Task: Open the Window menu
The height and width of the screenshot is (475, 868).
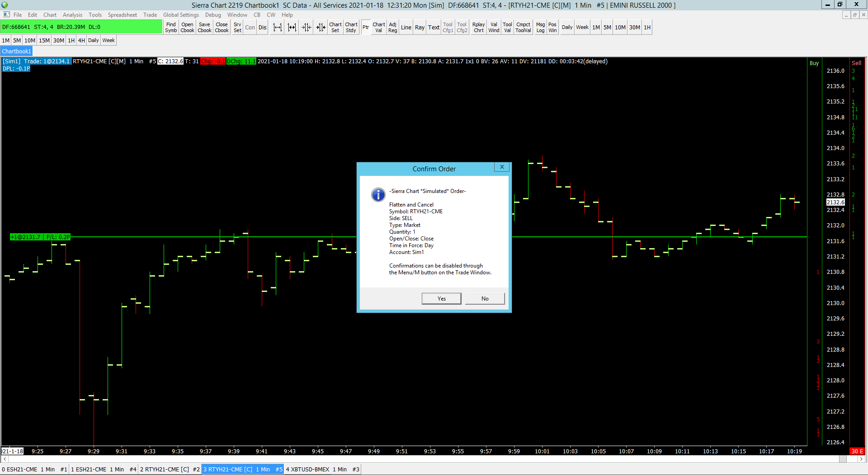Action: point(237,15)
